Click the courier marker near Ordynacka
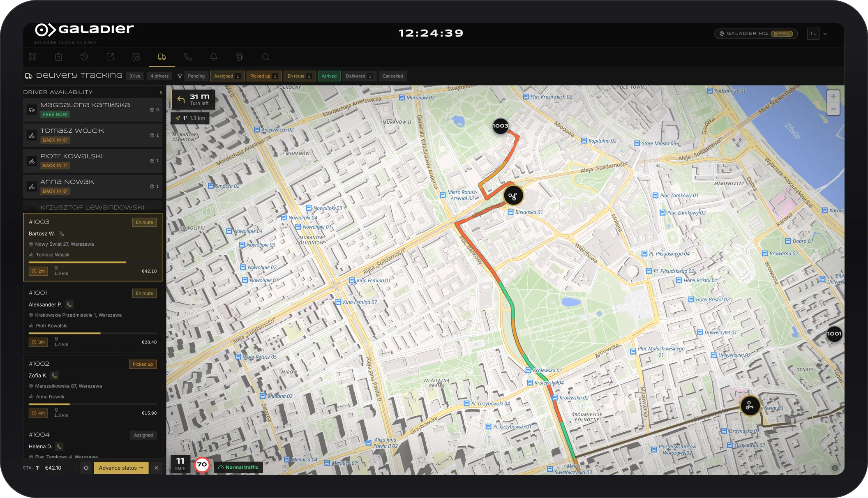Image resolution: width=868 pixels, height=498 pixels. coord(750,406)
